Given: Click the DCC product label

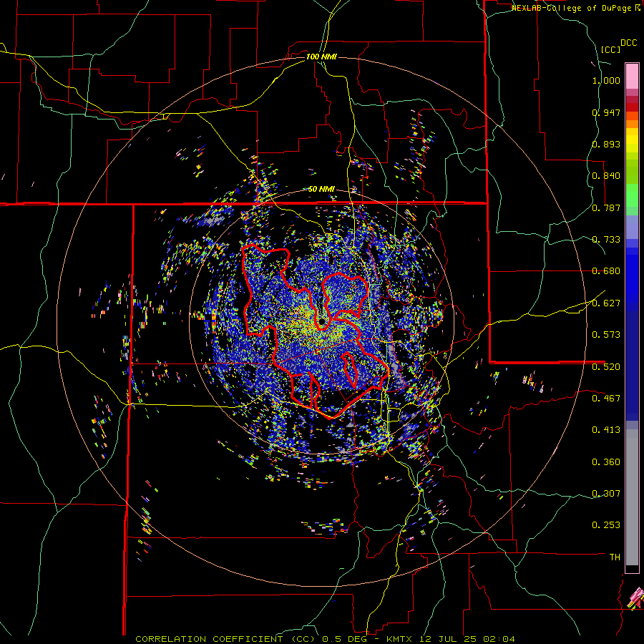Looking at the screenshot, I should coord(628,43).
